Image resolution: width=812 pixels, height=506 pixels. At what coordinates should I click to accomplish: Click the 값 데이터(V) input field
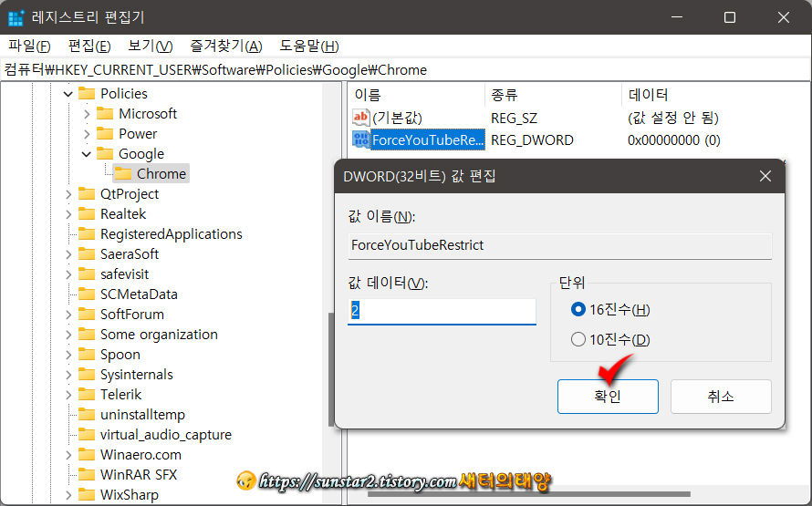[442, 311]
